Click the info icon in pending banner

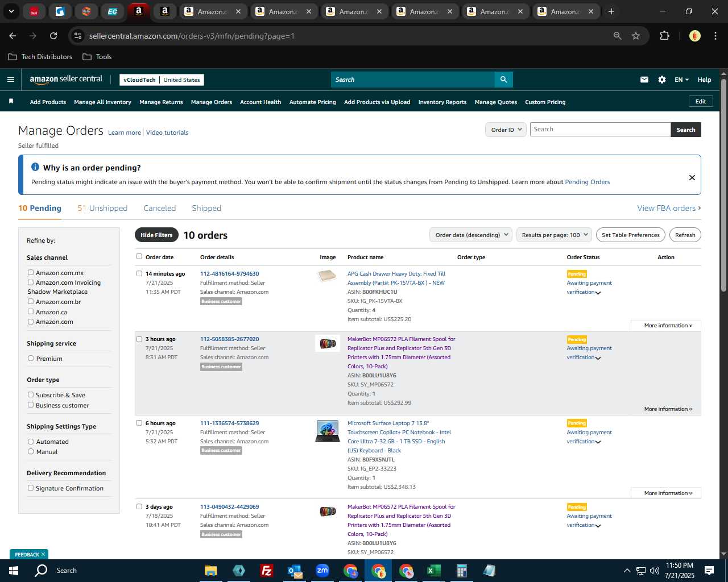(35, 167)
